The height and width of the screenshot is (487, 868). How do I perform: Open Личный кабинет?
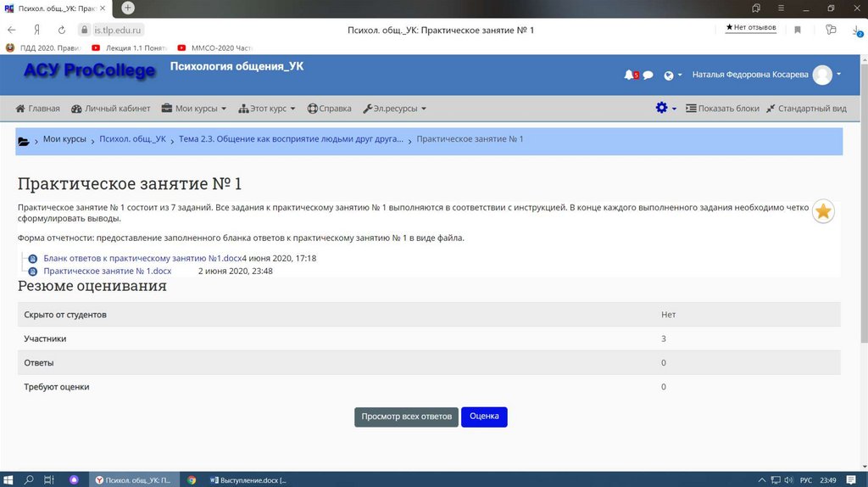tap(111, 109)
